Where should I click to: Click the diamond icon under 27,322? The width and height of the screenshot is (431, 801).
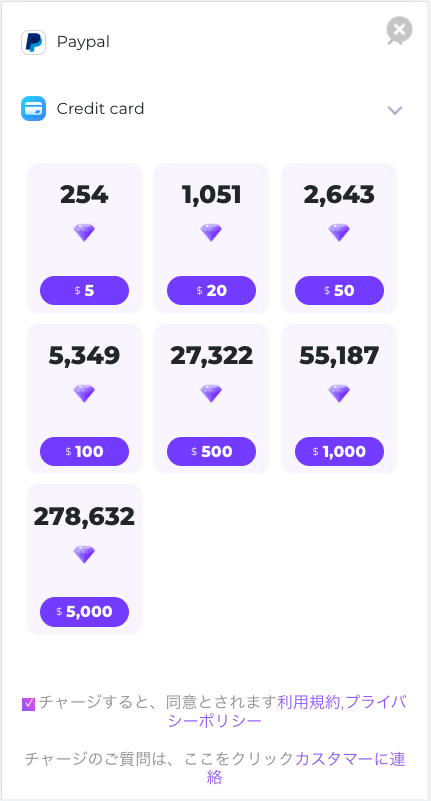(x=211, y=393)
